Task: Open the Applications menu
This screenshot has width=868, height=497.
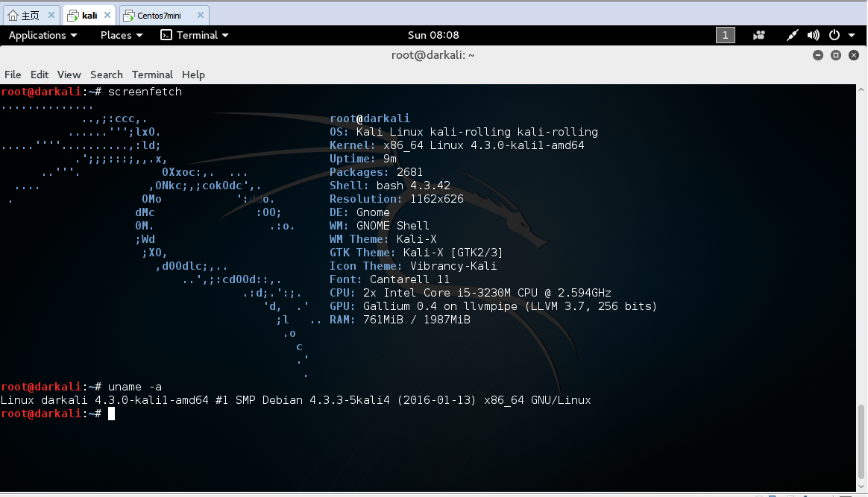Action: click(x=43, y=35)
